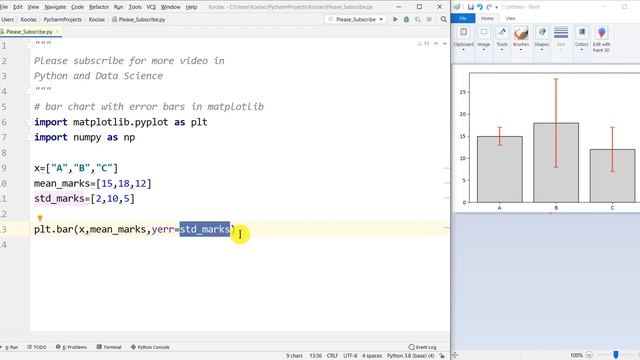Open the VCS menu
Screen dimensions: 640x360
pos(151,7)
